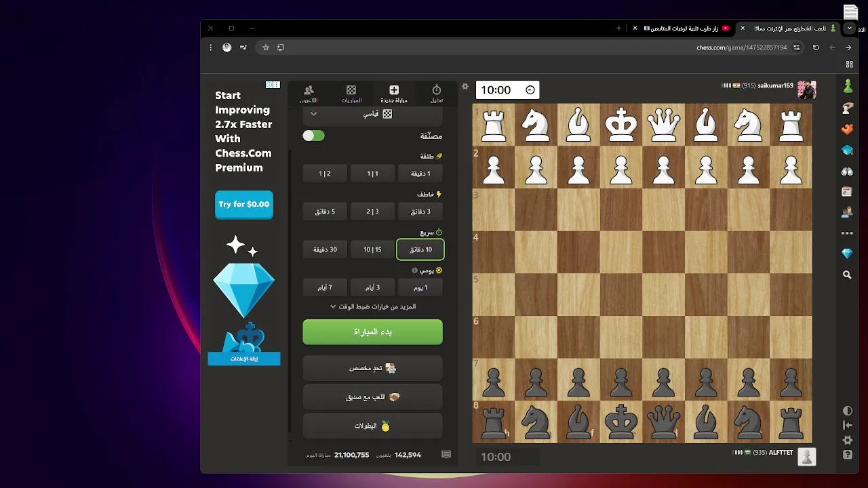Image resolution: width=868 pixels, height=488 pixels.
Task: Open the Learn graduation cap icon
Action: click(x=848, y=150)
